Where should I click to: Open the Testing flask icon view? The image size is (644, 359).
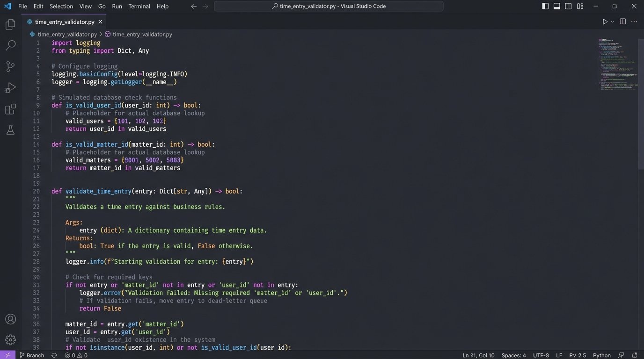click(10, 130)
